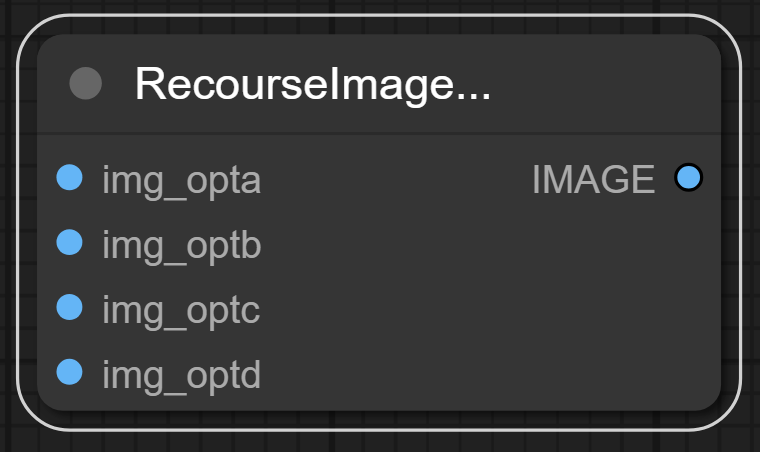This screenshot has height=452, width=760.
Task: Click the img_optc input socket
Action: click(x=69, y=308)
